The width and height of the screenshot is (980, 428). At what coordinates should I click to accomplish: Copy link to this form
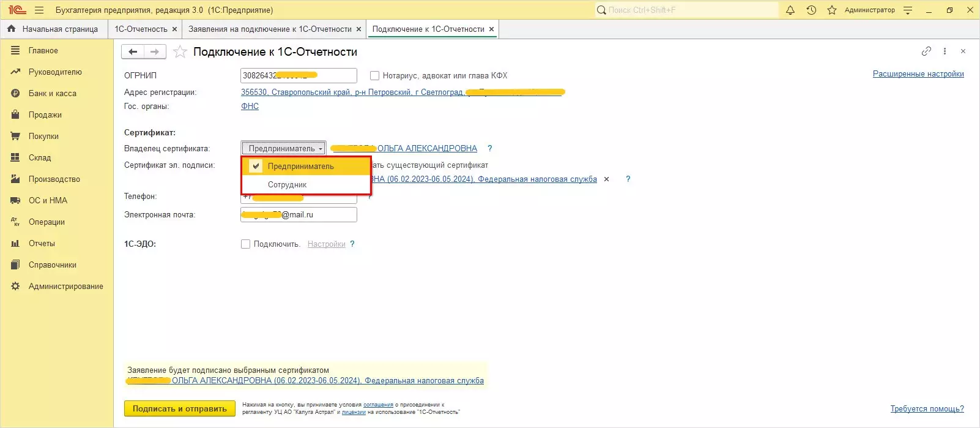(x=926, y=51)
